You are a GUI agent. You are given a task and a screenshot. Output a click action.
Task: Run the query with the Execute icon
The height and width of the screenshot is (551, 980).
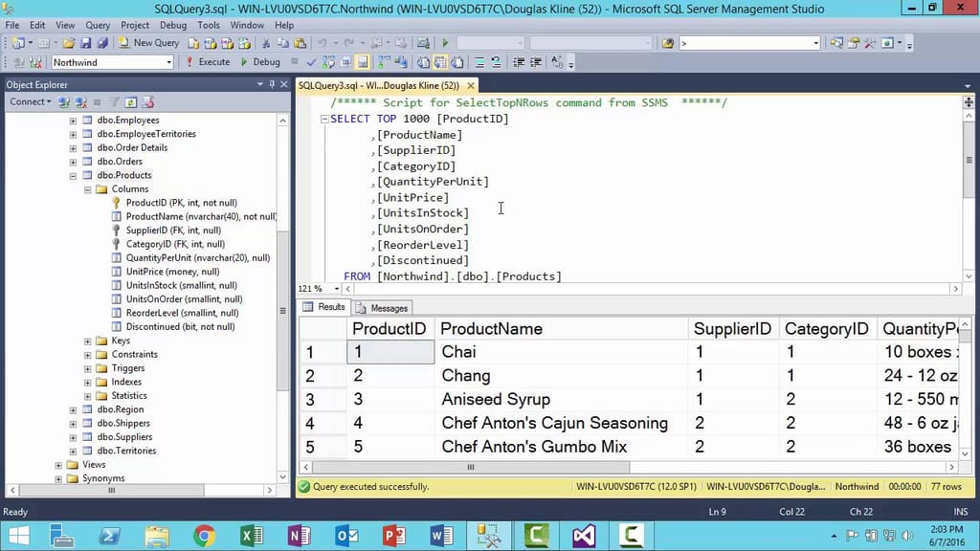coord(212,61)
